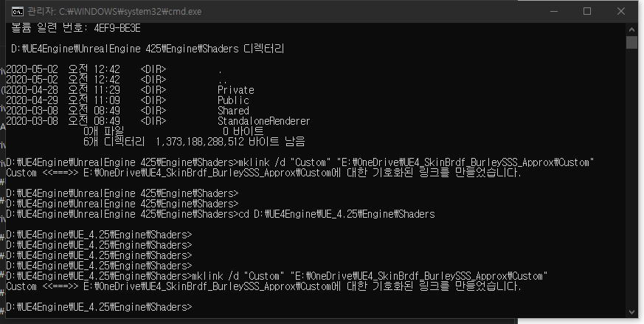Screen dimensions: 644x324
Task: Click the 1,373,188,288,512 bytes free line
Action: 194,141
